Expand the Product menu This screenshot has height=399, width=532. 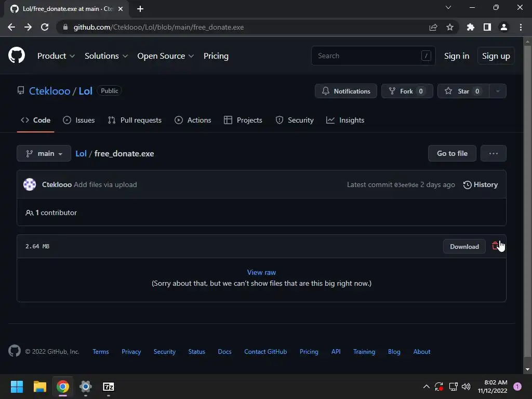click(x=56, y=56)
